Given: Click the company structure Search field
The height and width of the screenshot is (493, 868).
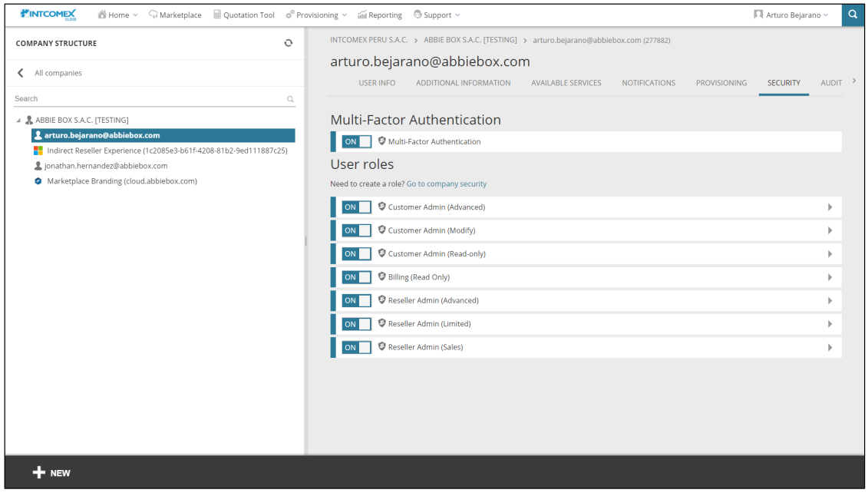Looking at the screenshot, I should pyautogui.click(x=150, y=98).
